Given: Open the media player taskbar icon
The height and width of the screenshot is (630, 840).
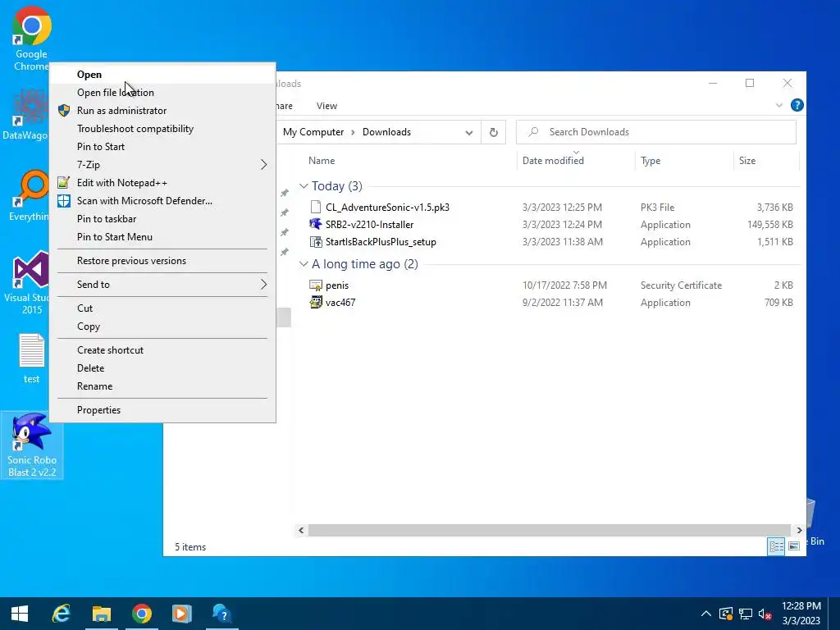Looking at the screenshot, I should [181, 614].
